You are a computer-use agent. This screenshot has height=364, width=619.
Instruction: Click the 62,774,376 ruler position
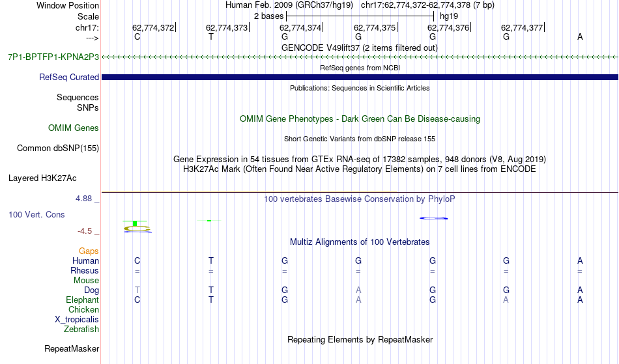pyautogui.click(x=448, y=27)
